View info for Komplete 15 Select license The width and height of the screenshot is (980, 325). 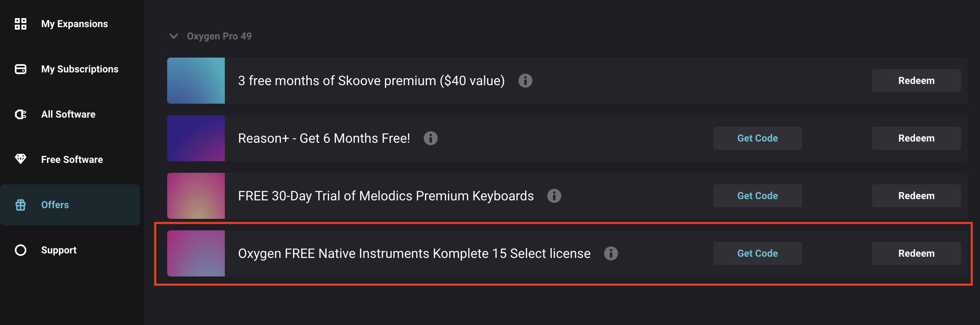tap(611, 253)
